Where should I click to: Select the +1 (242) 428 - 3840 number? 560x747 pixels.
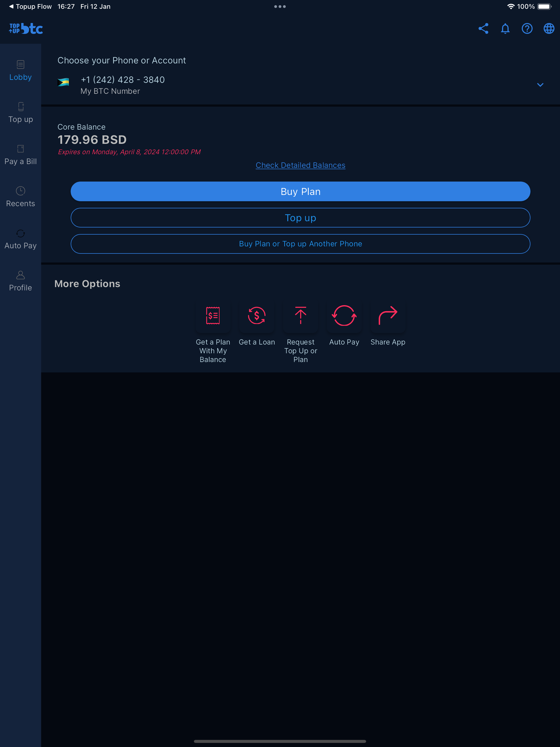tap(123, 80)
